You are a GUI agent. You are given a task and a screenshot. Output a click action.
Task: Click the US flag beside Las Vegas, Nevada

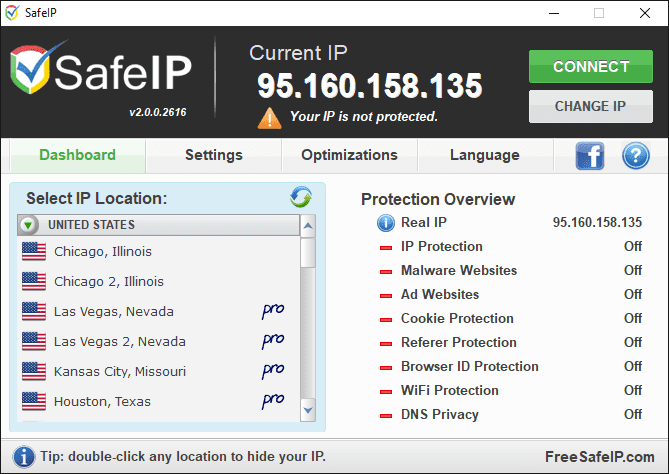point(34,311)
